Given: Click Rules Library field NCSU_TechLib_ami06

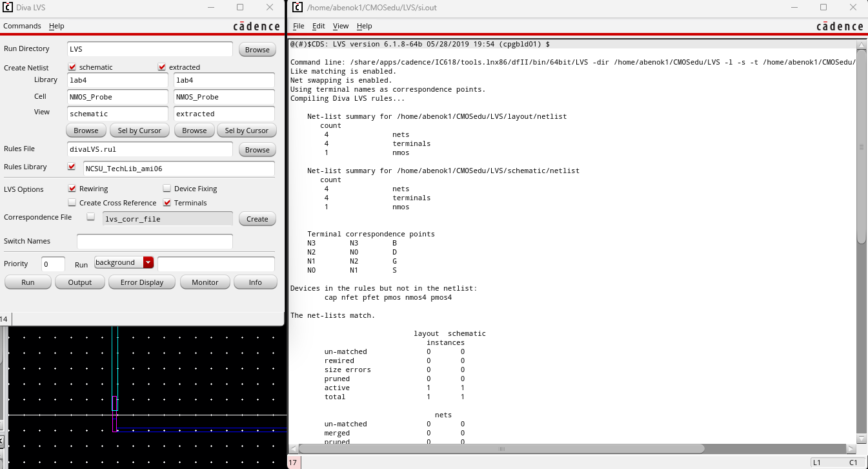Looking at the screenshot, I should pyautogui.click(x=179, y=169).
